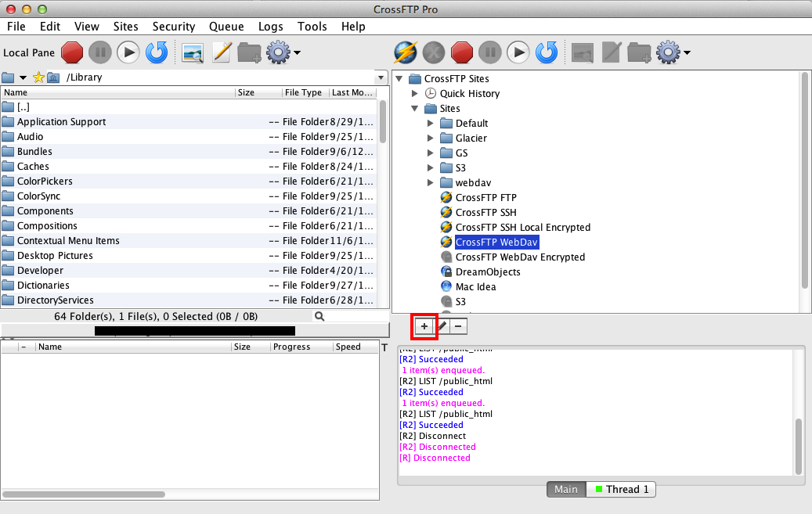Sort local files by File Type column
This screenshot has width=812, height=514.
[305, 92]
